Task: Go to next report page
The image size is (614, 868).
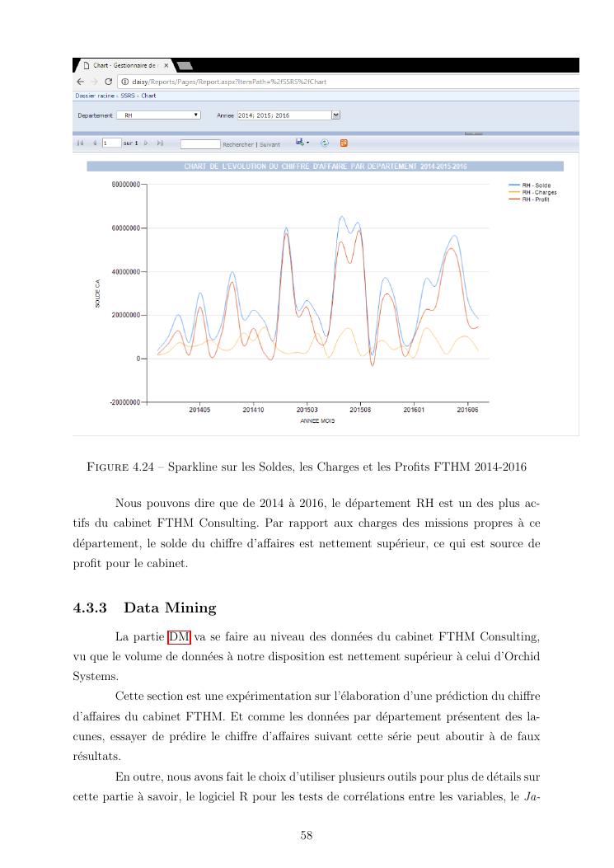Action: pos(146,143)
